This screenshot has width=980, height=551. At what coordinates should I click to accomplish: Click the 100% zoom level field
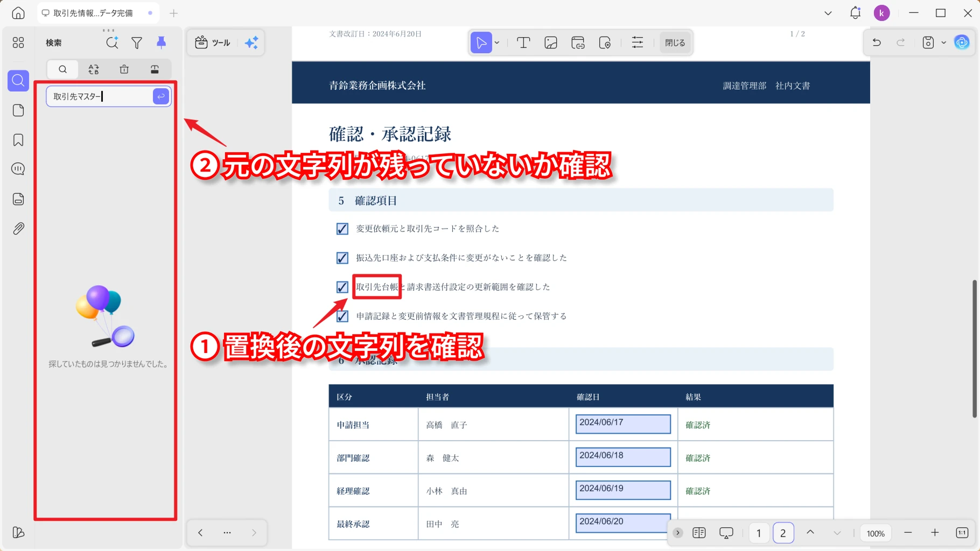pyautogui.click(x=876, y=533)
